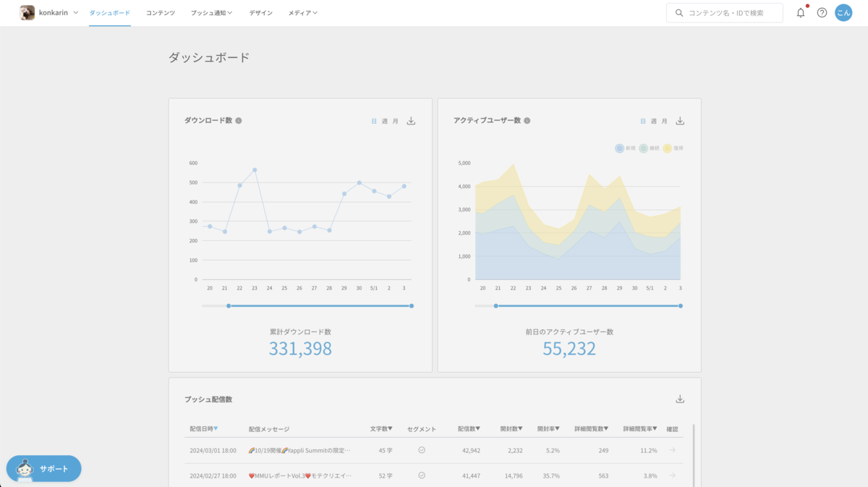Click the search magnifier icon
The image size is (868, 487).
pyautogui.click(x=678, y=13)
